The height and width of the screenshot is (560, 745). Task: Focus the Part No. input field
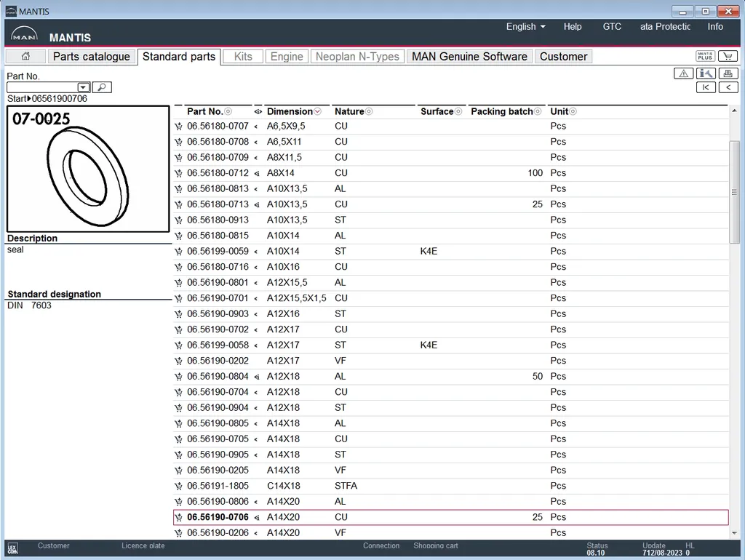pos(42,87)
